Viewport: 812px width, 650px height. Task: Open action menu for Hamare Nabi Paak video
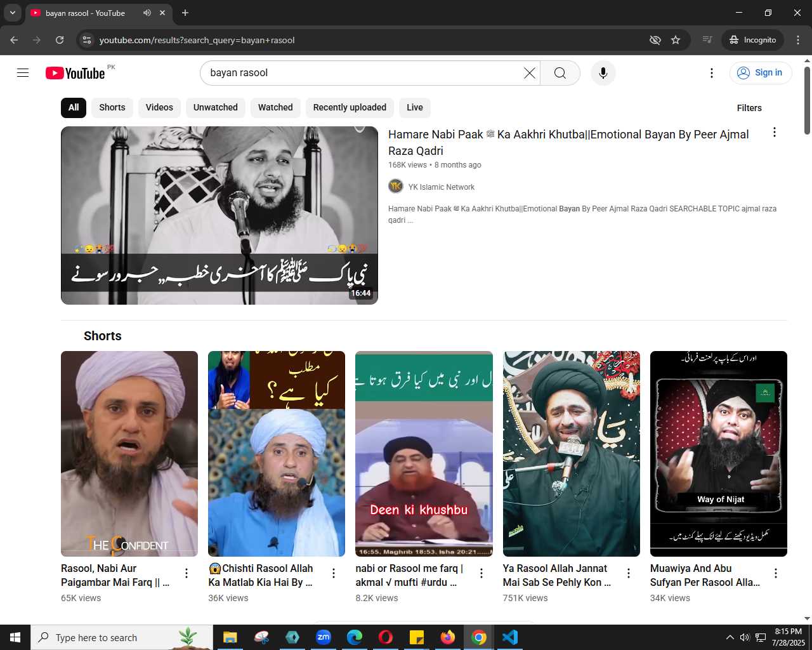pos(774,132)
